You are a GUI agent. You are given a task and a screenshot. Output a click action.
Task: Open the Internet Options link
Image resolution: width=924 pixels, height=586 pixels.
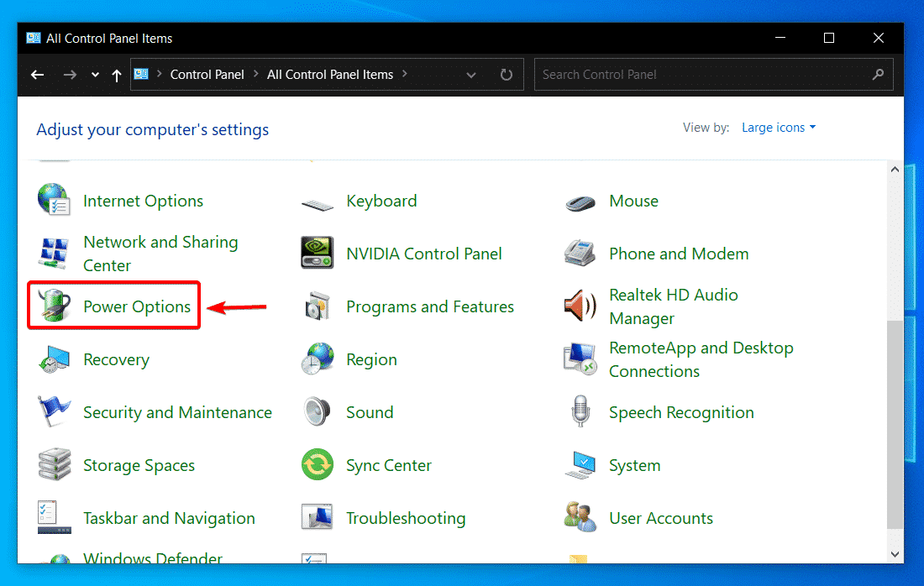click(143, 201)
